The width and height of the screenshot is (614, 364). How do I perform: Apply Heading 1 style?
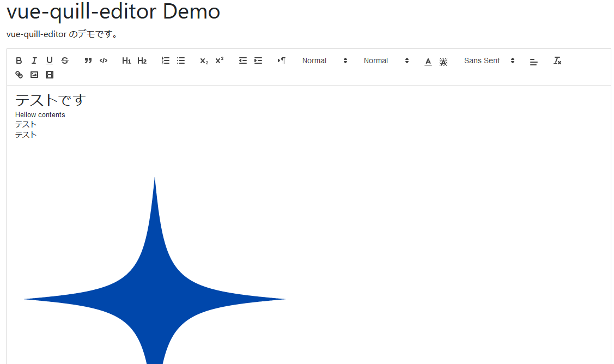pyautogui.click(x=126, y=60)
